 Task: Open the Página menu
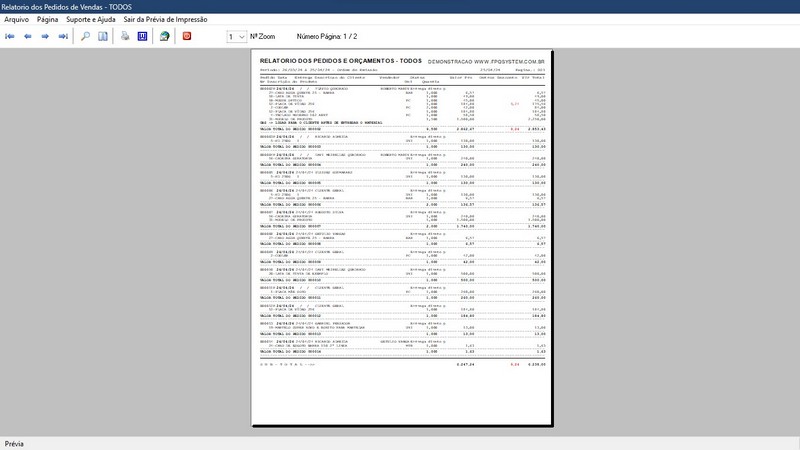click(47, 19)
